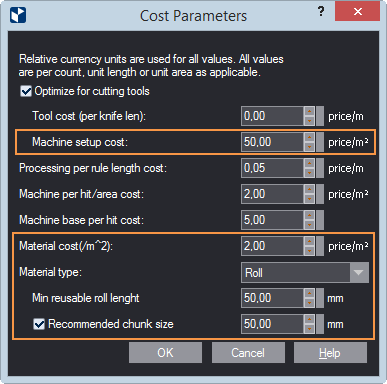The height and width of the screenshot is (384, 387).
Task: Click the Min reusable roll length field
Action: tap(273, 298)
